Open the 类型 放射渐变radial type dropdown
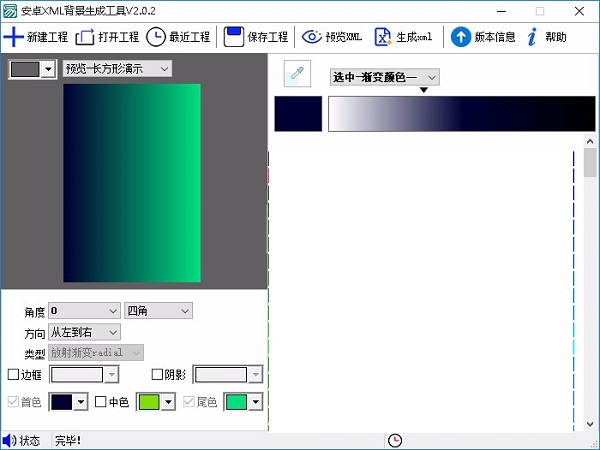Viewport: 600px width, 450px height. [96, 352]
